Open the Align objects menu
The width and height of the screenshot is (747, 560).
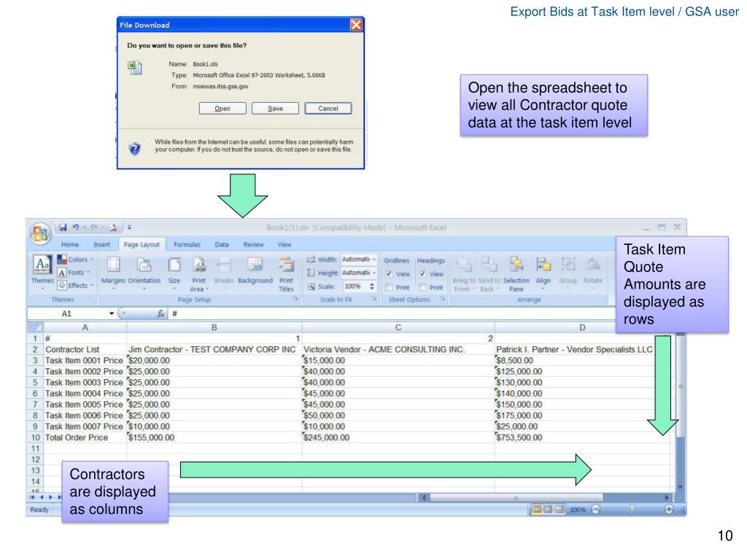click(x=543, y=273)
